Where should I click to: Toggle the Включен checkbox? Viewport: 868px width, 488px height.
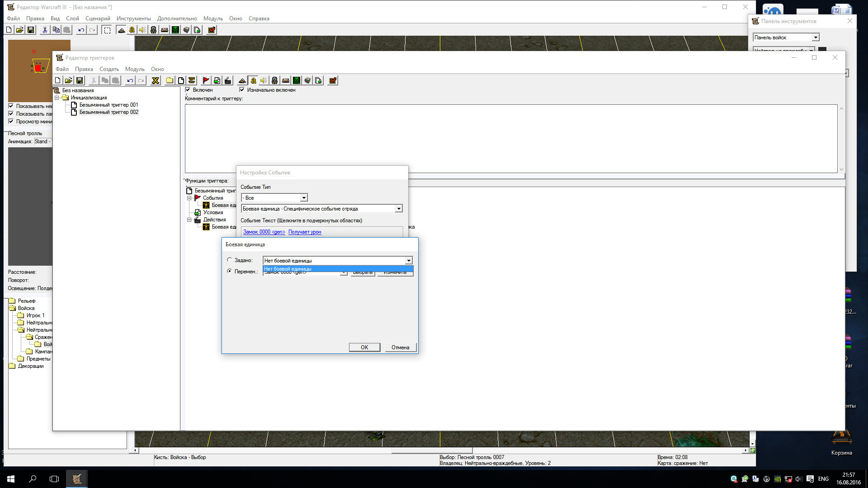pyautogui.click(x=188, y=89)
